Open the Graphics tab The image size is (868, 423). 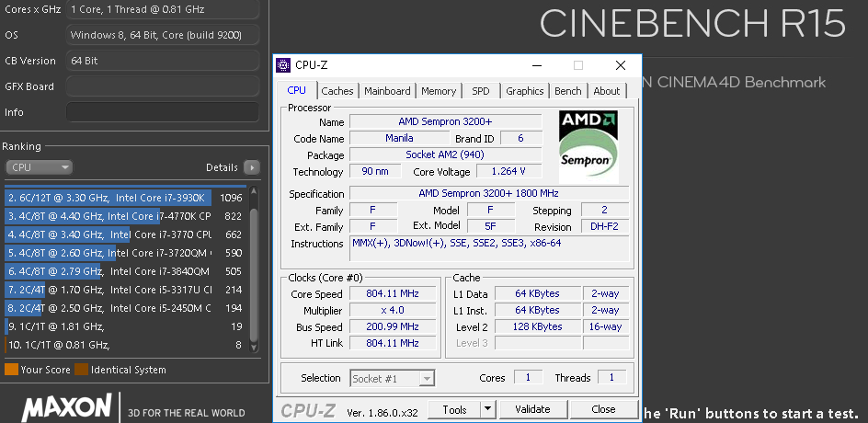(x=524, y=91)
